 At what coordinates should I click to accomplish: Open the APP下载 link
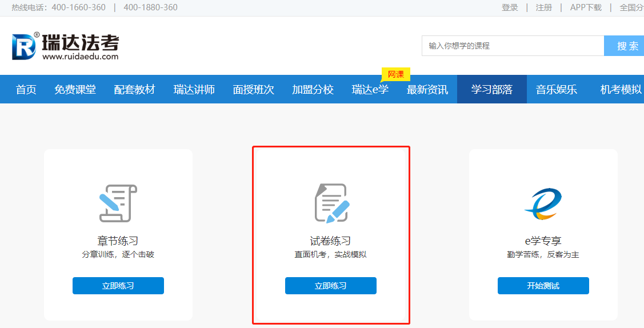coord(586,7)
